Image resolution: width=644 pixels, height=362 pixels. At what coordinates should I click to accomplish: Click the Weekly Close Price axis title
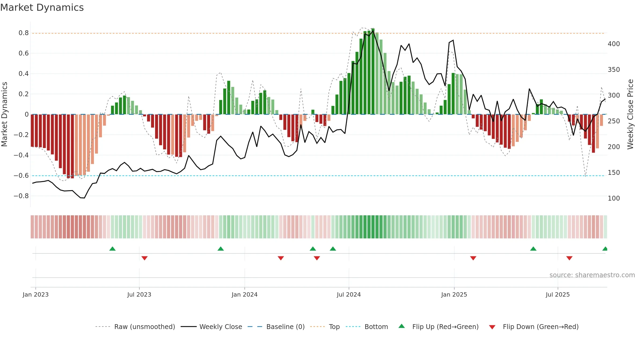tap(630, 114)
